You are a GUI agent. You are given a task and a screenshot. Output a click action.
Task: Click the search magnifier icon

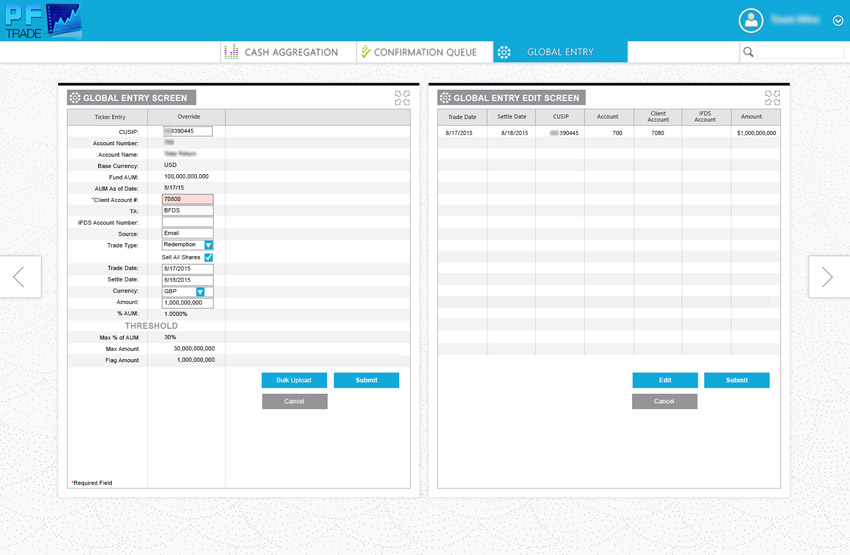[748, 52]
